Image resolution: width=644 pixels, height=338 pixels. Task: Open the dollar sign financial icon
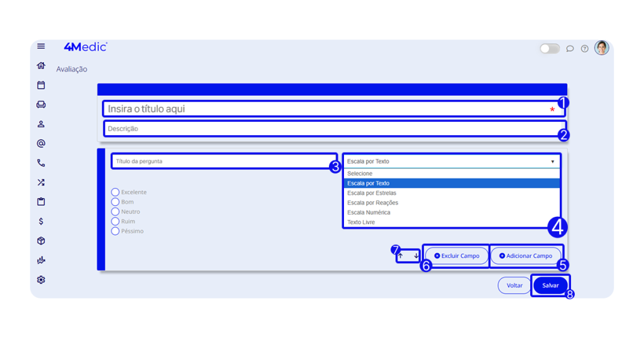pyautogui.click(x=41, y=221)
